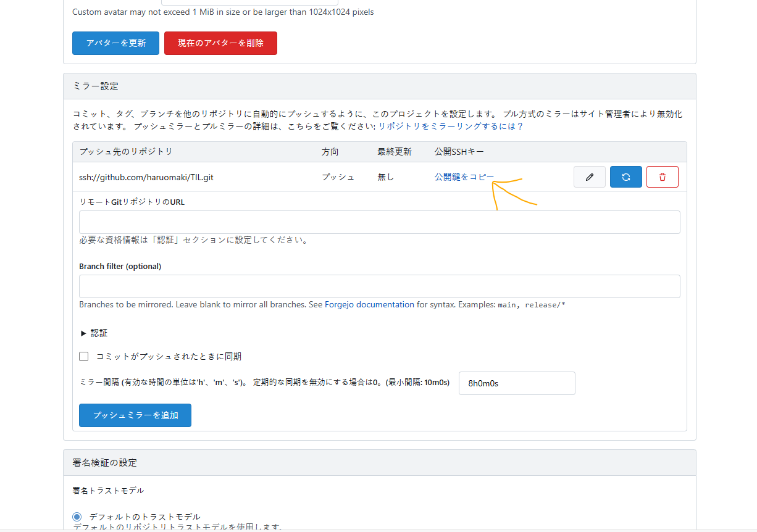757x532 pixels.
Task: Click the 公開鍵をコピー link
Action: [464, 177]
